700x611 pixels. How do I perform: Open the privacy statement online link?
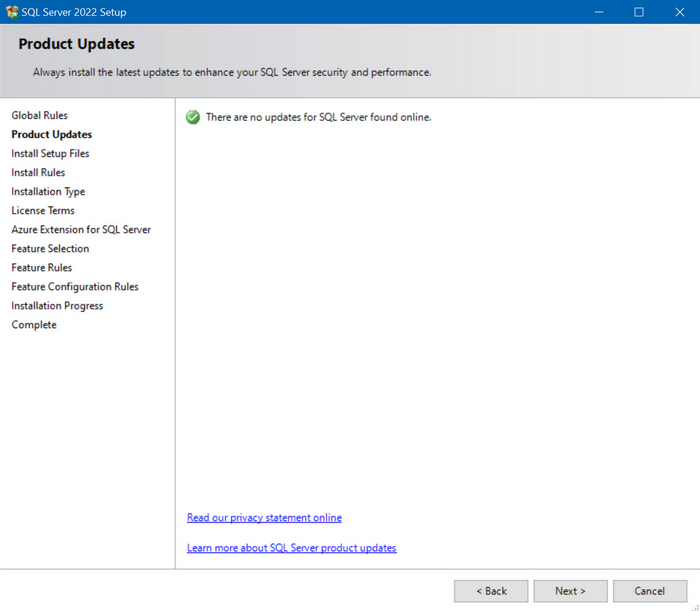point(264,518)
